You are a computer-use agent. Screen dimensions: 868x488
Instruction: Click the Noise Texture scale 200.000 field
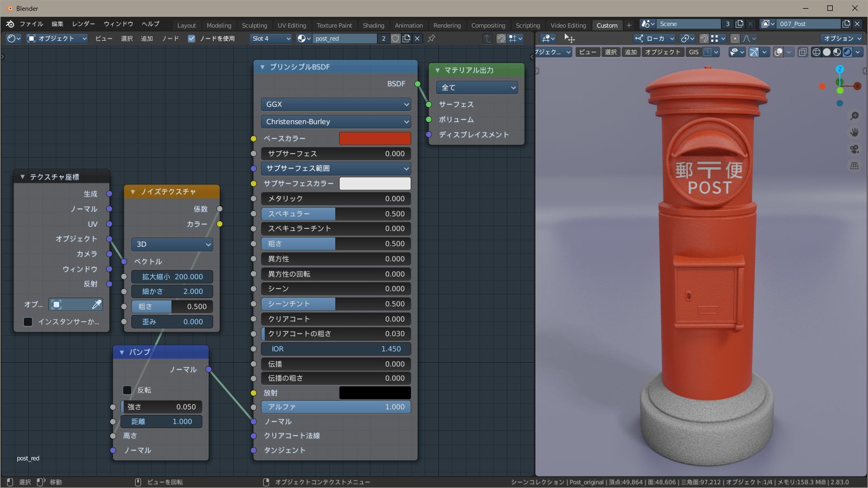tap(172, 277)
